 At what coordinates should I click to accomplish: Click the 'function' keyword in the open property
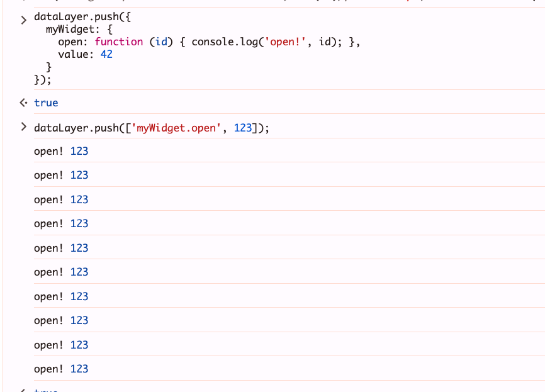pos(119,42)
